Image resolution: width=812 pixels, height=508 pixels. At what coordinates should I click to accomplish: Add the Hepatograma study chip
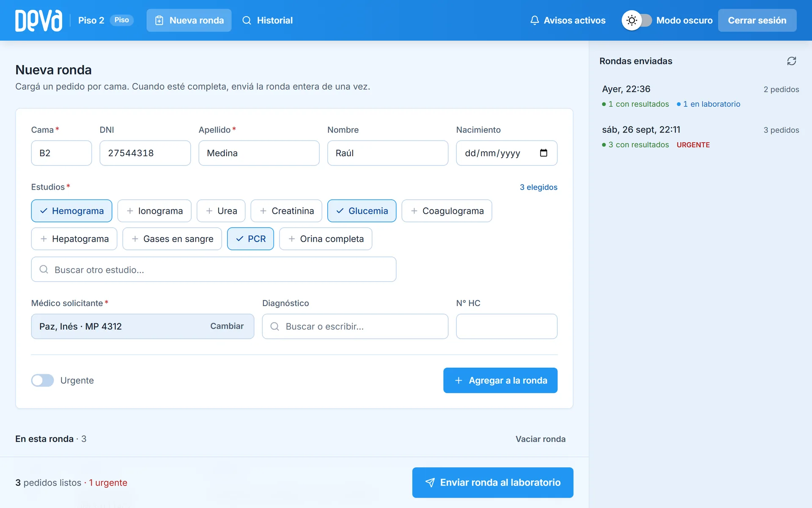tap(74, 239)
